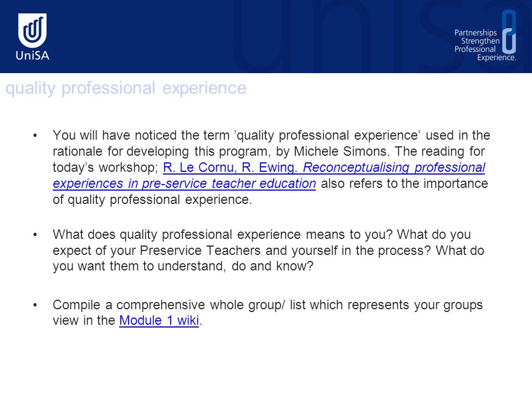Open the R. Le Cornu, R. Ewing link

[231, 167]
